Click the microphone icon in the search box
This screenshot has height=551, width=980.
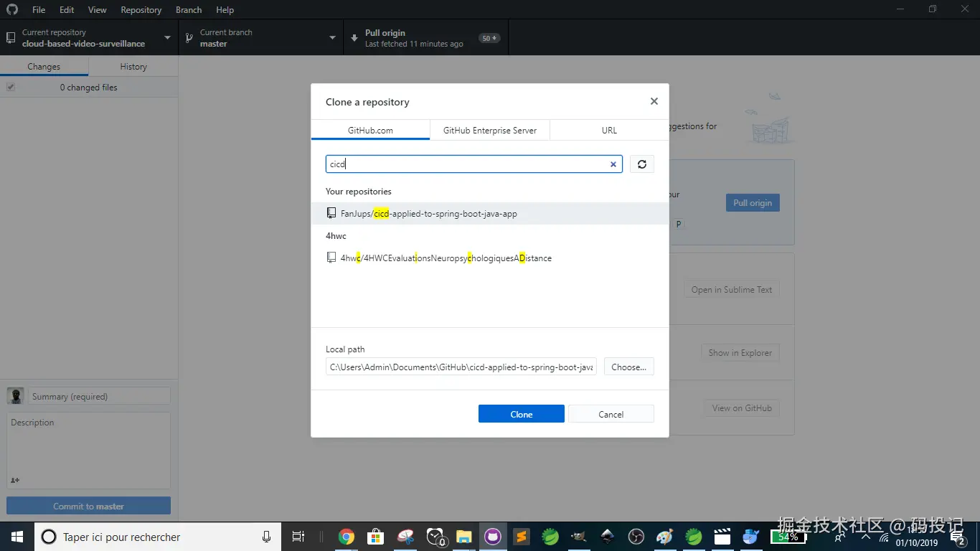coord(267,537)
